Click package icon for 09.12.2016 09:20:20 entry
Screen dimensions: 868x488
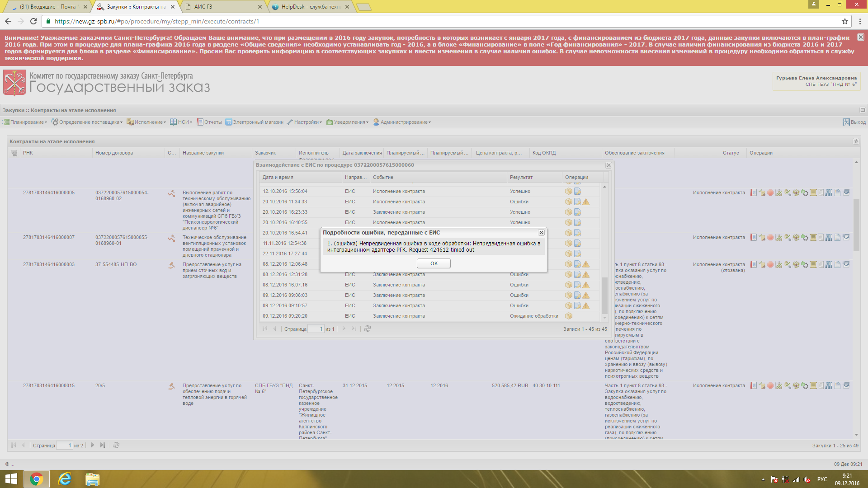(569, 316)
